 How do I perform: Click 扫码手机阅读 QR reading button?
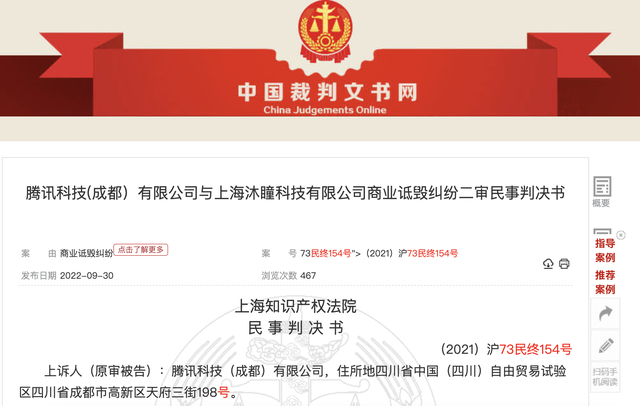pyautogui.click(x=605, y=377)
